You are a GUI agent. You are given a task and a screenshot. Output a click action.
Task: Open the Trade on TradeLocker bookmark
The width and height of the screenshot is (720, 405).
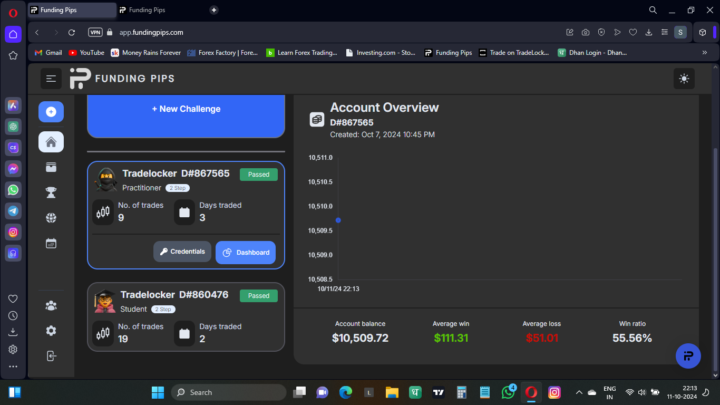tap(514, 53)
